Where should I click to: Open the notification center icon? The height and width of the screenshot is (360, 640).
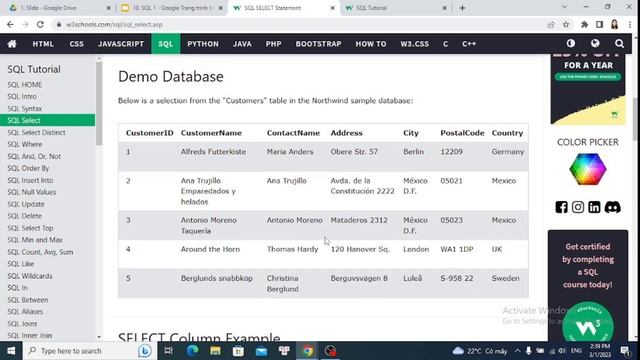625,351
